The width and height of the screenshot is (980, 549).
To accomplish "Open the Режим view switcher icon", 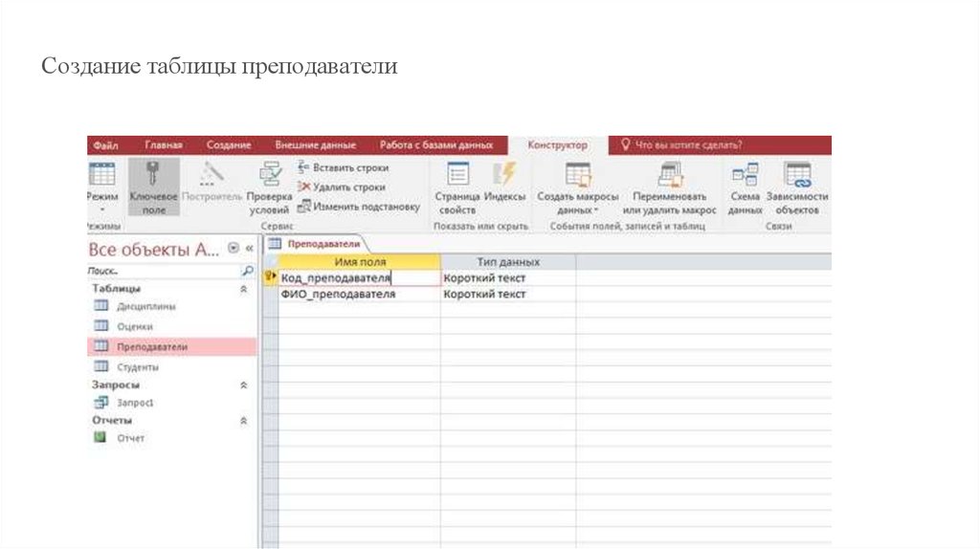I will tap(101, 175).
